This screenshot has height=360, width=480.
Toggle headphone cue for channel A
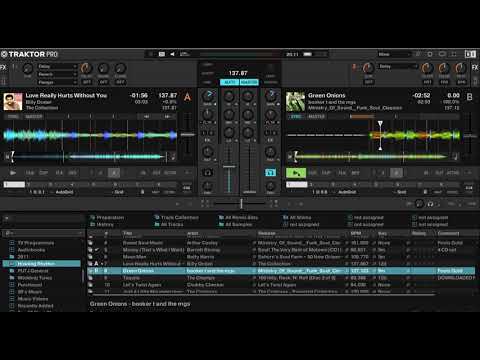(207, 172)
